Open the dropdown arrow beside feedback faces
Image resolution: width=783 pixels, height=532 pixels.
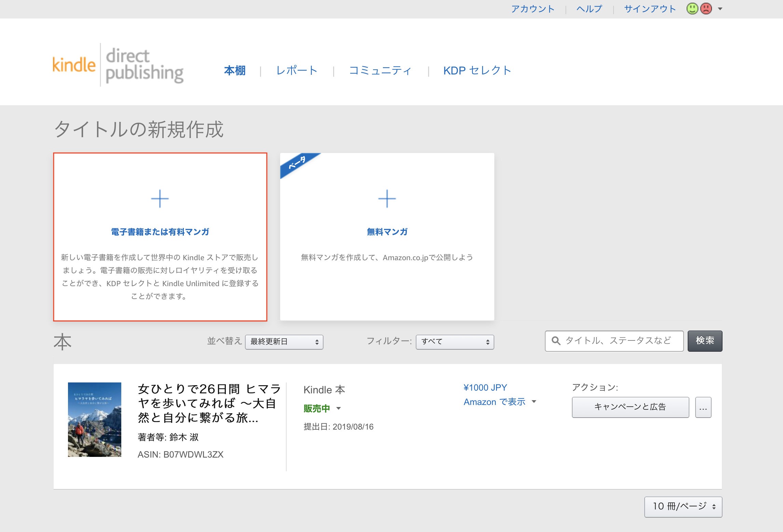tap(720, 9)
